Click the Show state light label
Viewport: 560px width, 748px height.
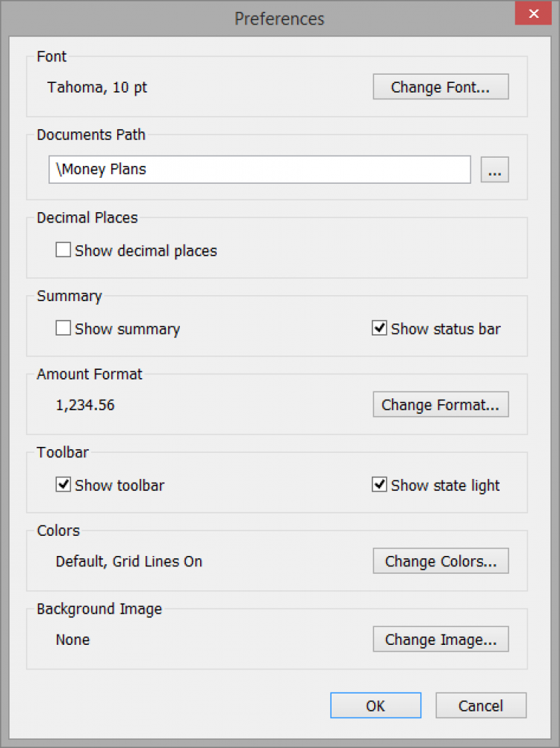(445, 486)
